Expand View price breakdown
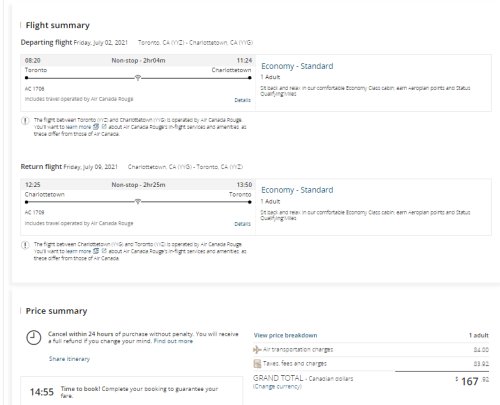 point(285,335)
